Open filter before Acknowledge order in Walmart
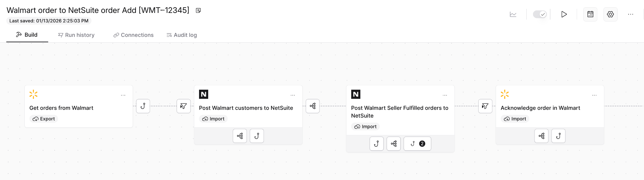This screenshot has height=180, width=644. coord(485,106)
